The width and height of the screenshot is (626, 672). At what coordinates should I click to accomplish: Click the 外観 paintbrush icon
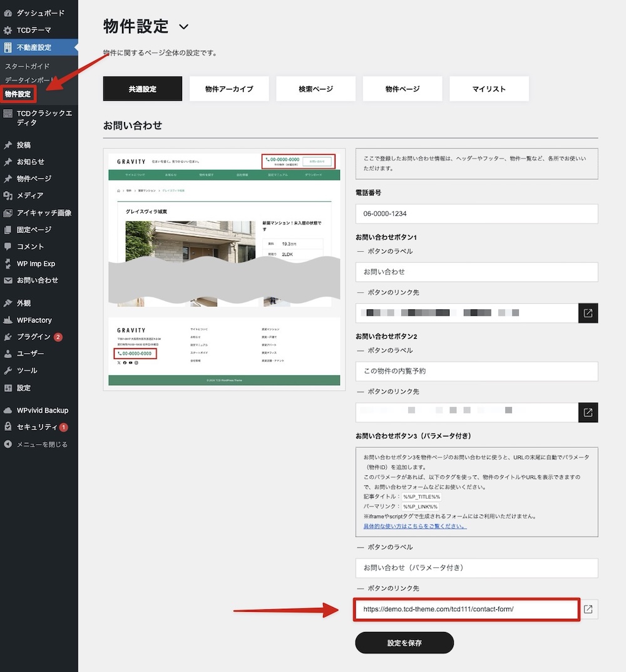point(8,303)
